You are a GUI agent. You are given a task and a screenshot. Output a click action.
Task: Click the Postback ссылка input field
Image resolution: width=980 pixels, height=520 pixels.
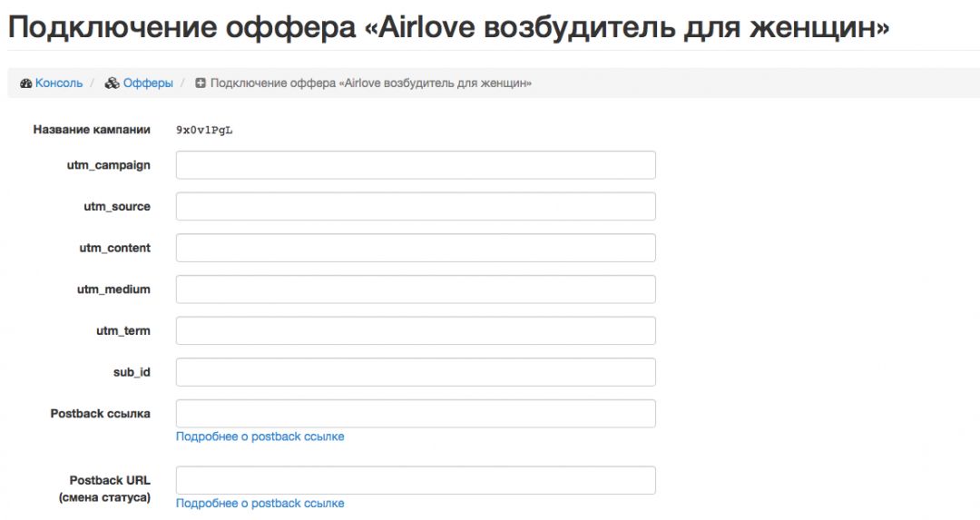(x=416, y=414)
